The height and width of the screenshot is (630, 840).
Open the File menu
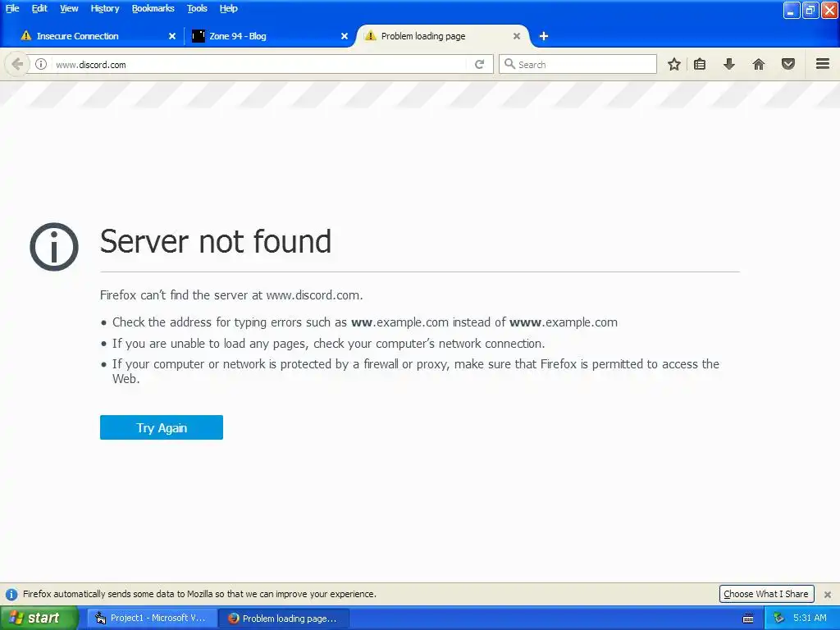point(11,8)
